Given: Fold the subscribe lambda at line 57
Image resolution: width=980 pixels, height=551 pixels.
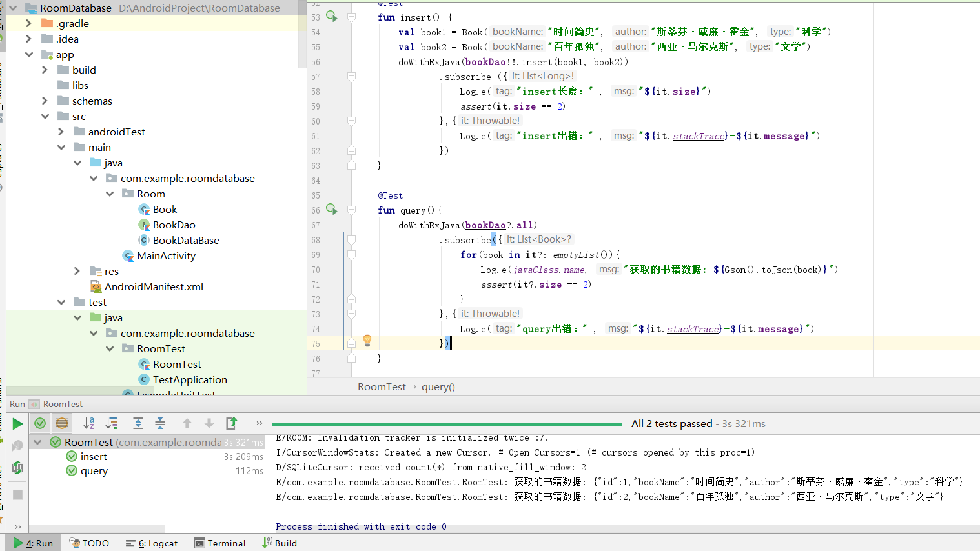Looking at the screenshot, I should (x=351, y=77).
